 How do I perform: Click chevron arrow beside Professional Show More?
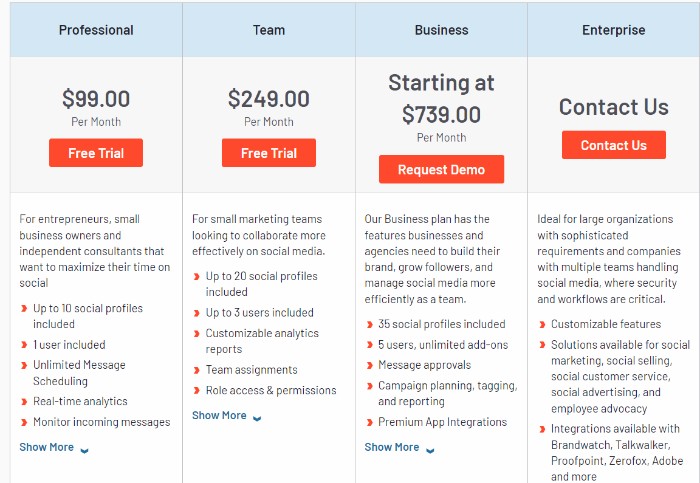(84, 450)
